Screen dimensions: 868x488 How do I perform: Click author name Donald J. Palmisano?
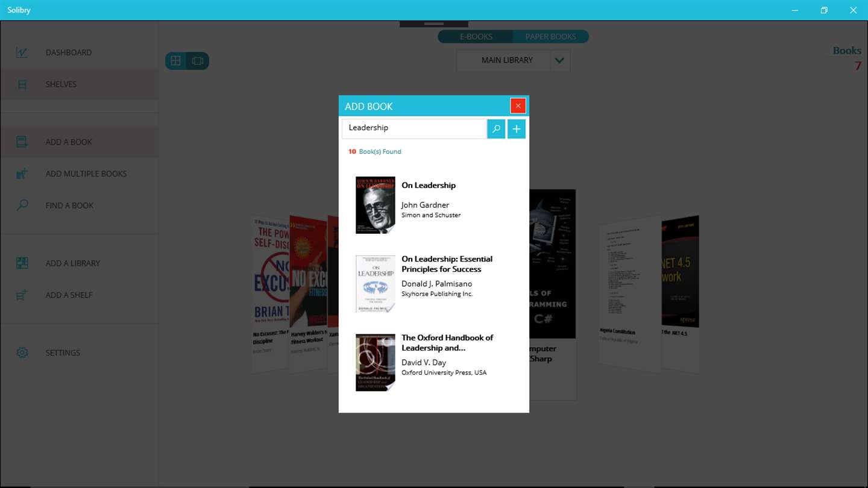click(437, 284)
